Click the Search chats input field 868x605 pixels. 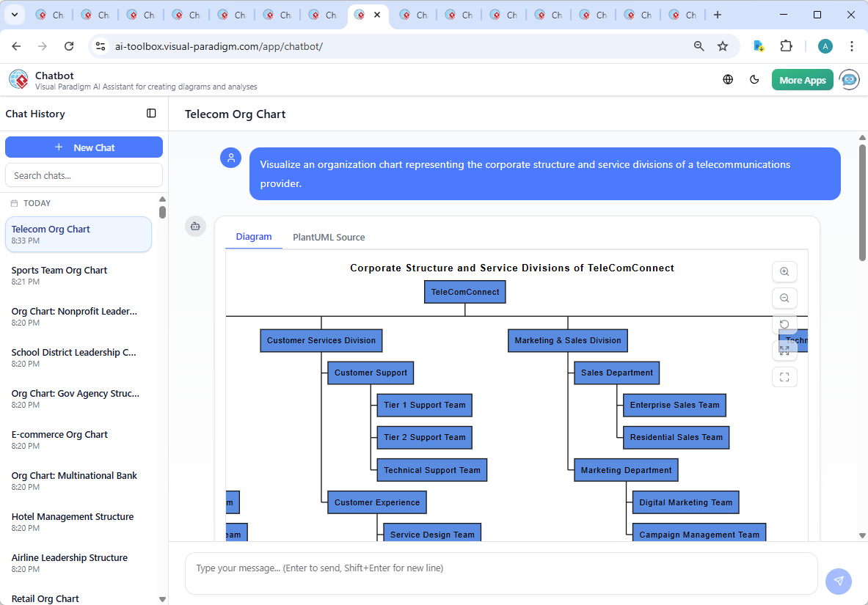coord(84,175)
